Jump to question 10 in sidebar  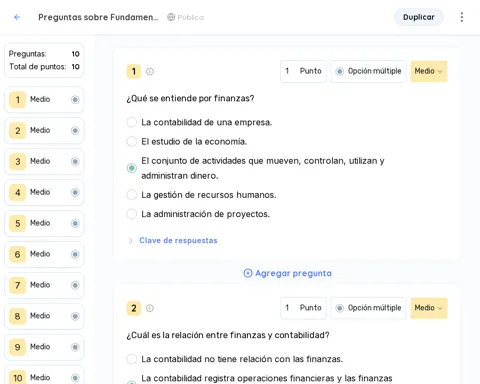[x=44, y=376]
